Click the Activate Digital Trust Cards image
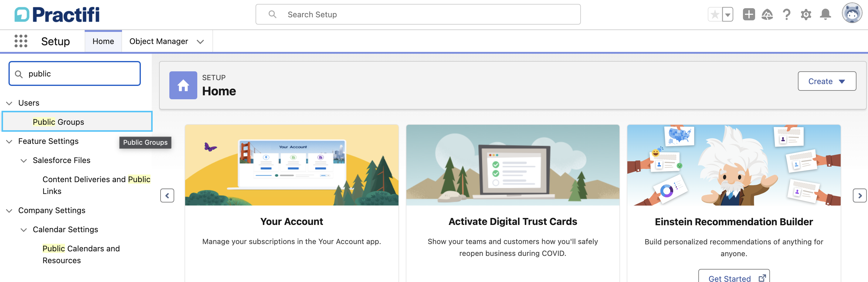 [513, 165]
